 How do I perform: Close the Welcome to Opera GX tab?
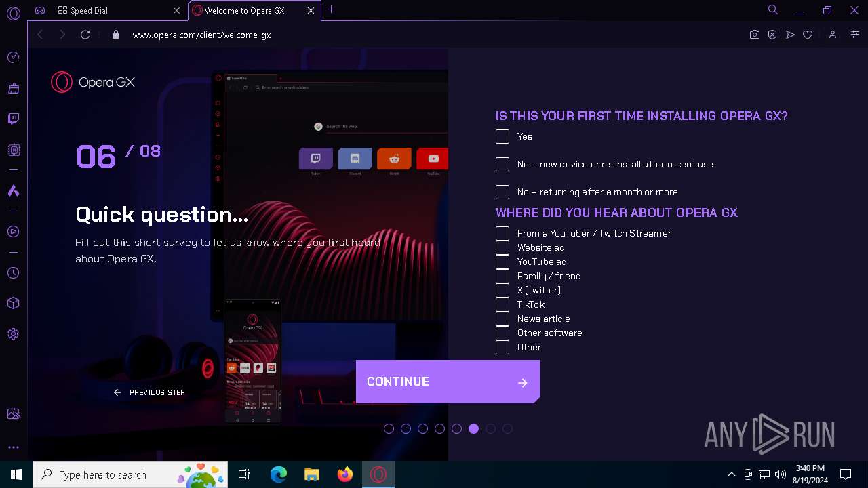[311, 10]
